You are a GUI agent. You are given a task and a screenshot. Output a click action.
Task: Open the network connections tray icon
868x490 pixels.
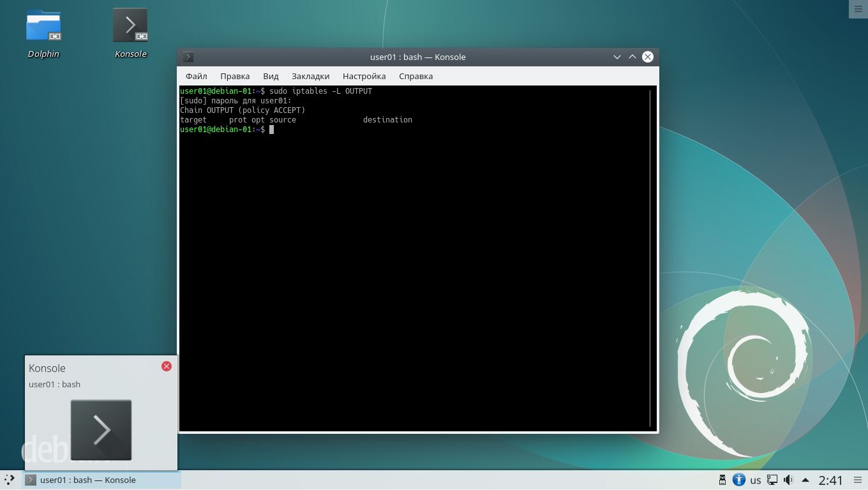pos(772,480)
